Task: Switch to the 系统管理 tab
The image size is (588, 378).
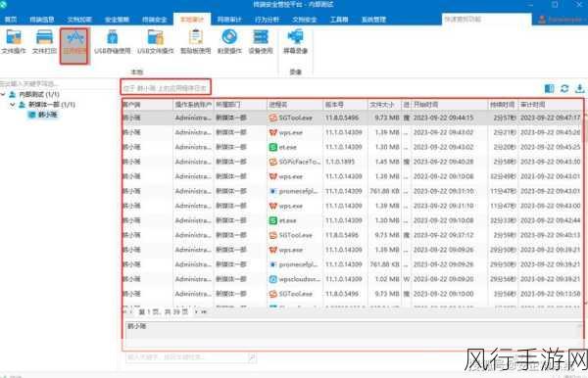Action: (x=373, y=20)
